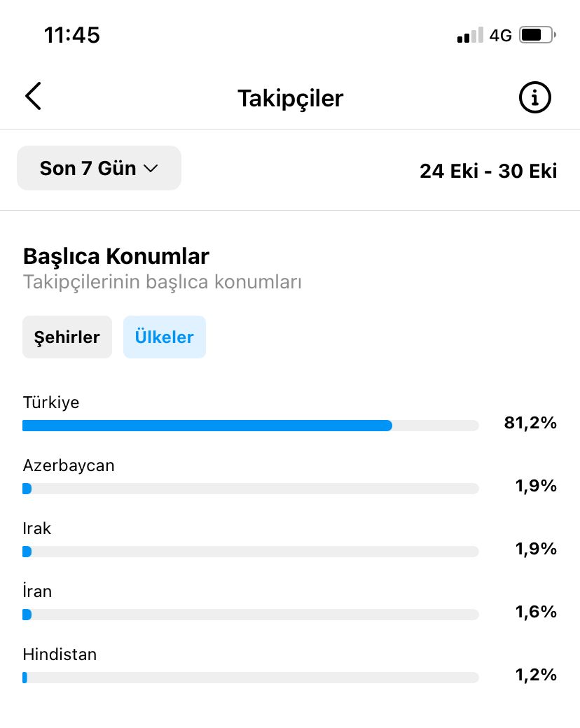
Task: Tap the Türkiye progress bar
Action: click(x=251, y=426)
